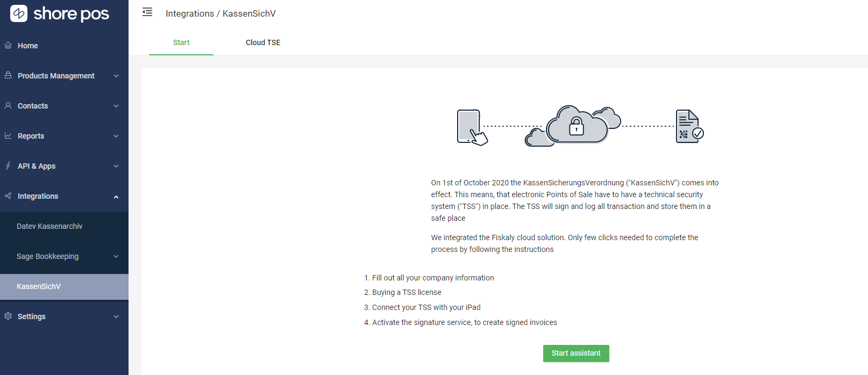Expand the Settings chevron
The width and height of the screenshot is (868, 375).
[x=116, y=316]
